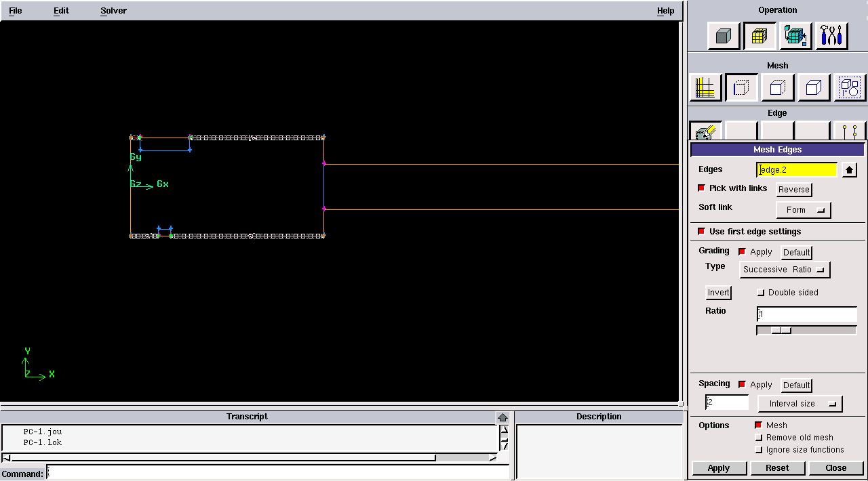Disable the Use first edge settings option
The width and height of the screenshot is (868, 481).
(701, 231)
